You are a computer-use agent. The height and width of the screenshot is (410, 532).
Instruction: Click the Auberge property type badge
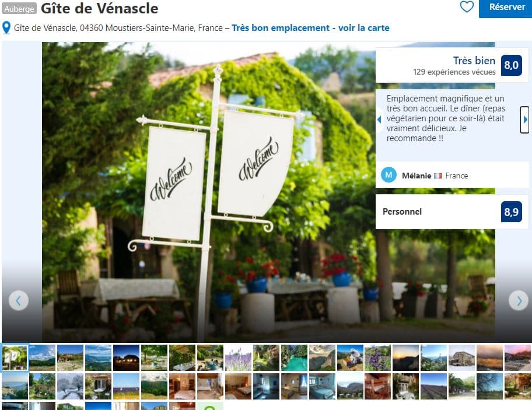tap(19, 9)
